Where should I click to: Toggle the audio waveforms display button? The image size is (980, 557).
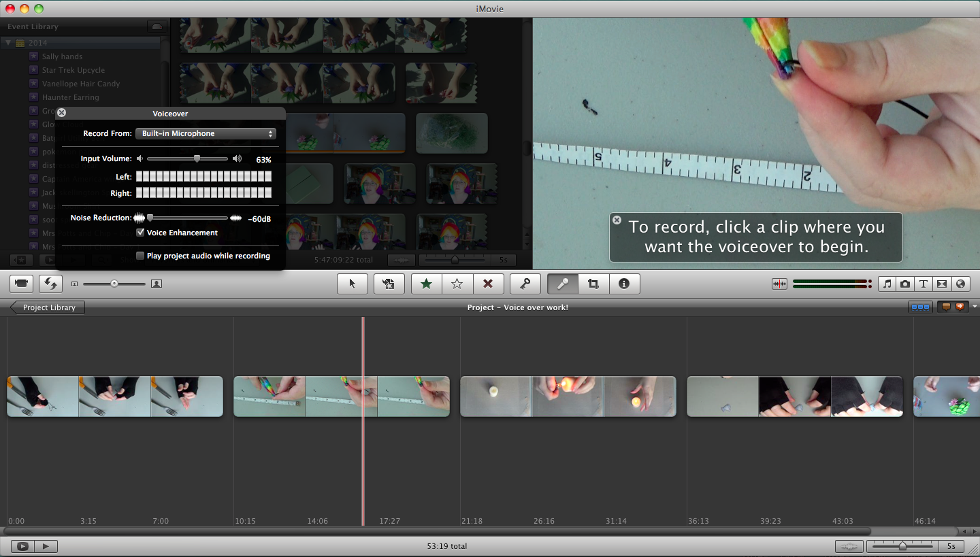click(779, 284)
